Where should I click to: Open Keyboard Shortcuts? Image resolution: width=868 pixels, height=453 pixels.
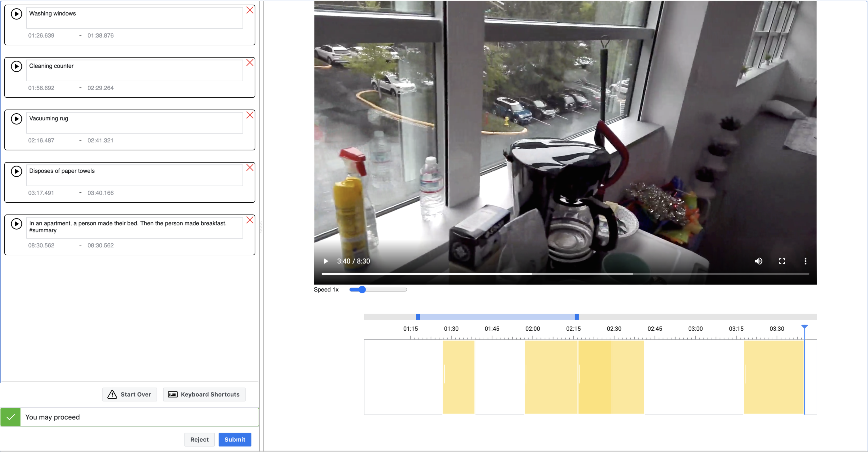[x=204, y=394]
